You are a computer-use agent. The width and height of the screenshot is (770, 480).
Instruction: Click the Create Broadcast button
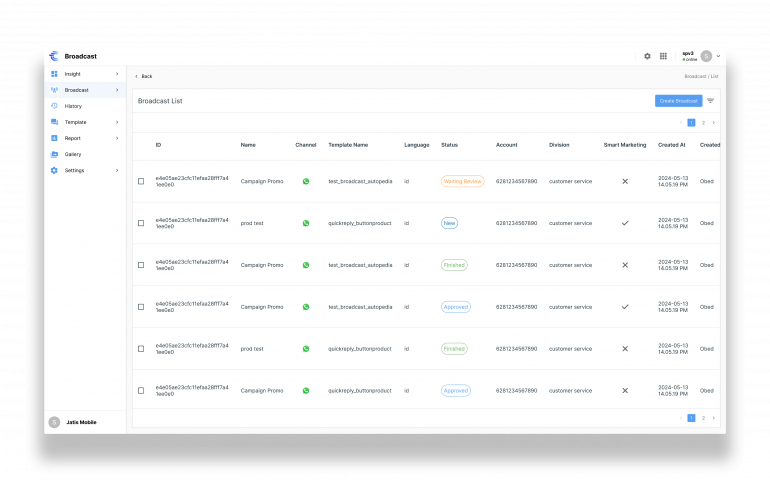click(x=678, y=101)
